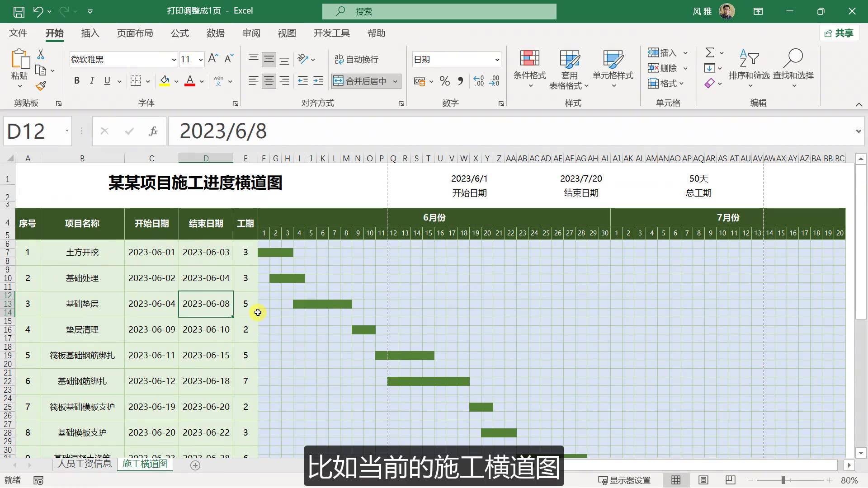Toggle Italic formatting
This screenshot has height=488, width=868.
click(92, 81)
